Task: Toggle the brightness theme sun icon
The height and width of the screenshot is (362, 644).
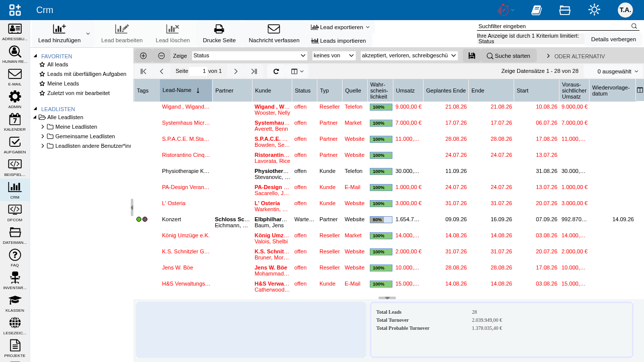Action: 594,10
